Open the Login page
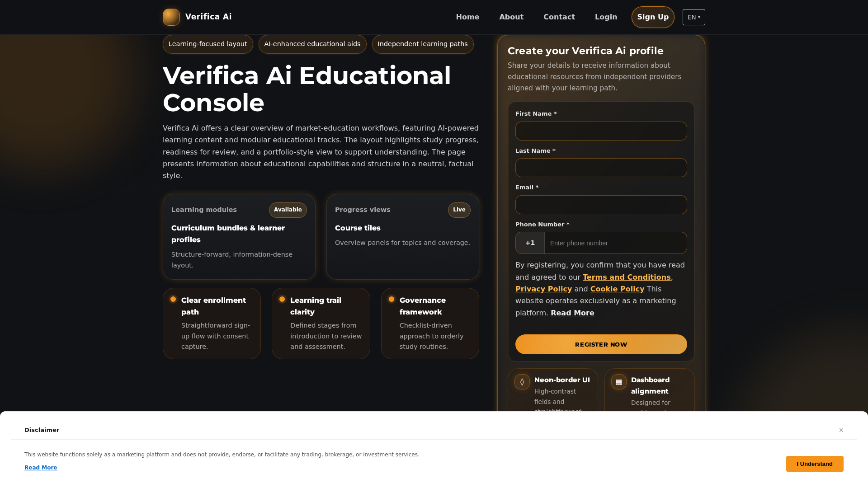Screen dimensions: 868x488 pyautogui.click(x=606, y=17)
